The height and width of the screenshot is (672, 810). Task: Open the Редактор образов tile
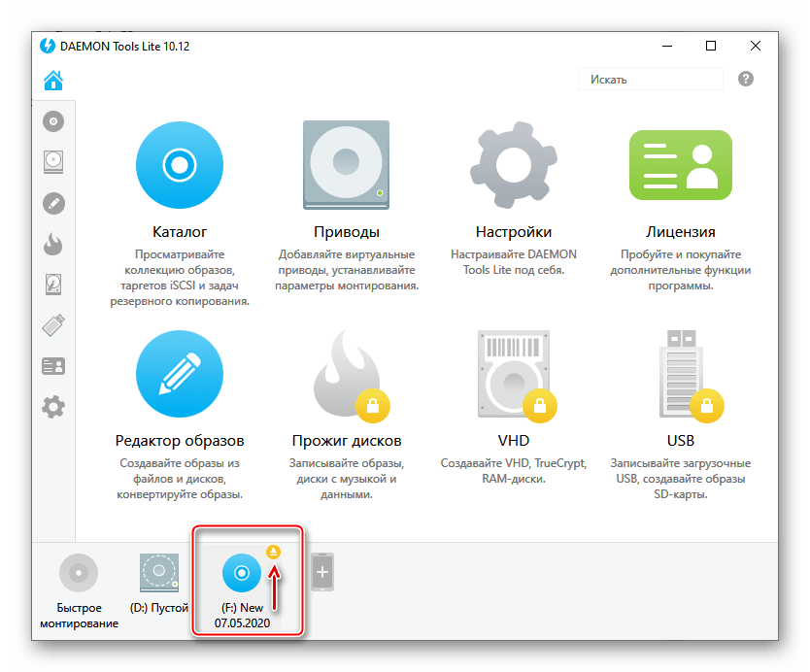pos(180,374)
